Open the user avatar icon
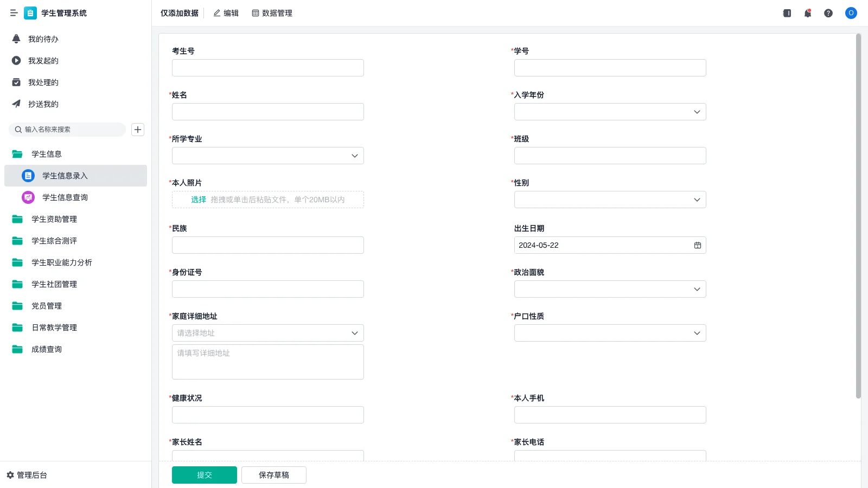This screenshot has width=868, height=488. tap(851, 13)
